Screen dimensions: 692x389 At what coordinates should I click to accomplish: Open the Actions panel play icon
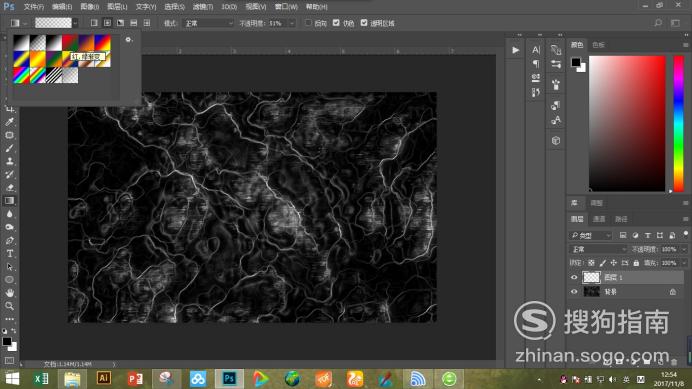coord(515,50)
